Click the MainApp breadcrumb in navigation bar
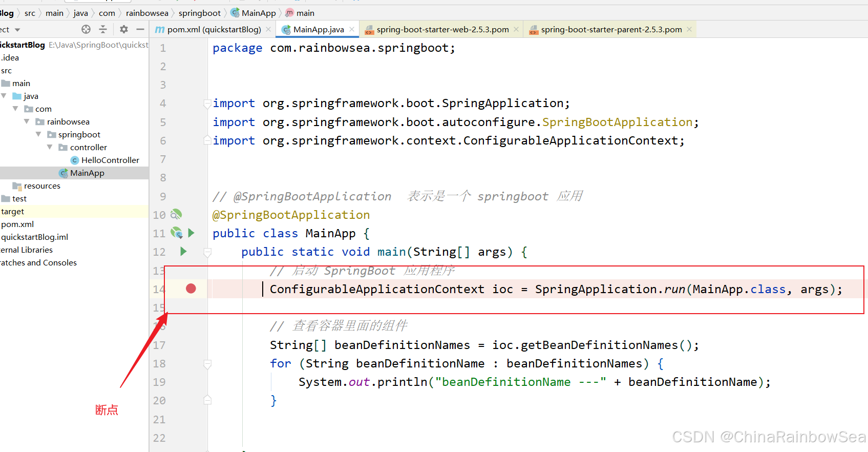This screenshot has width=868, height=452. [258, 13]
